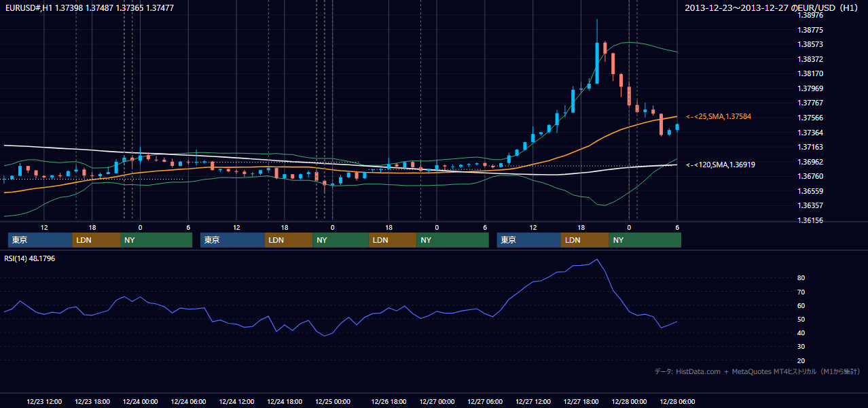
Task: Select the 12/27 00:00 time label
Action: click(x=437, y=402)
